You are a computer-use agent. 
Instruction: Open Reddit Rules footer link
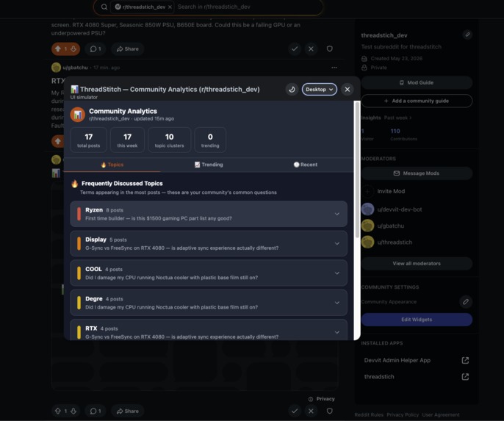coord(369,415)
